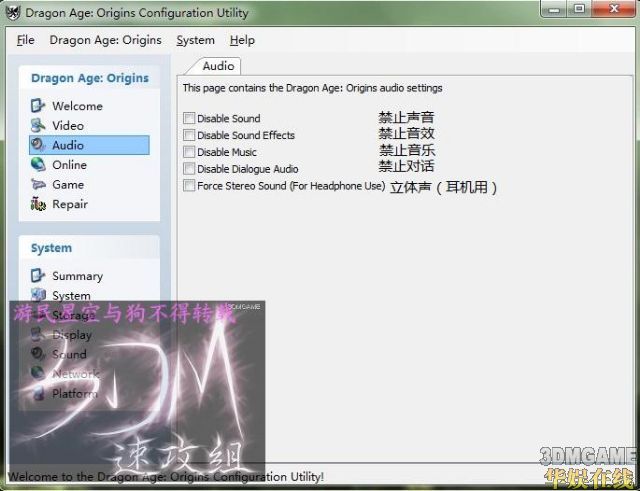Maximize the Configuration Utility window
The width and height of the screenshot is (640, 491).
coord(579,9)
